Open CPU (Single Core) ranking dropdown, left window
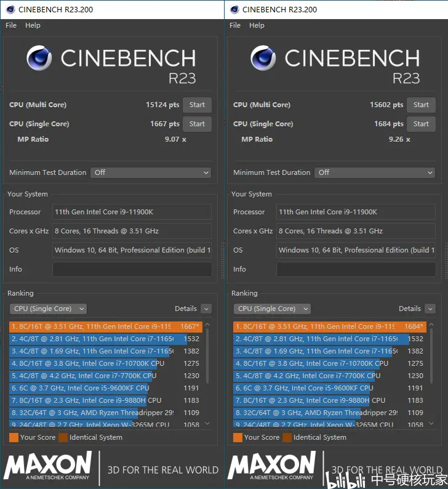This screenshot has height=489, width=448. pos(48,309)
